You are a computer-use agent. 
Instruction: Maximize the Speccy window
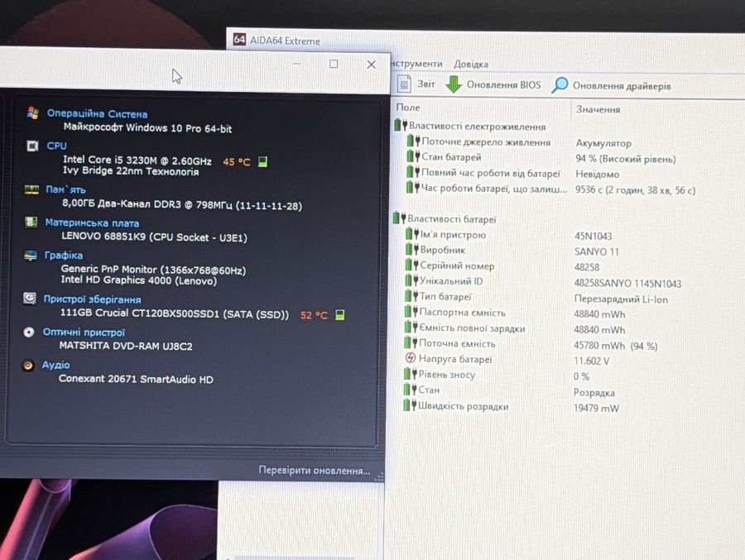[334, 65]
